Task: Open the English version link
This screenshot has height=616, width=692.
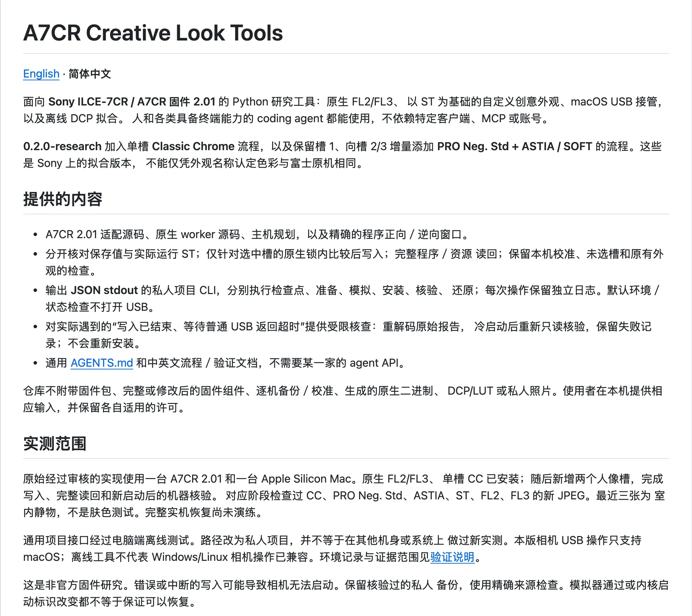Action: 41,74
